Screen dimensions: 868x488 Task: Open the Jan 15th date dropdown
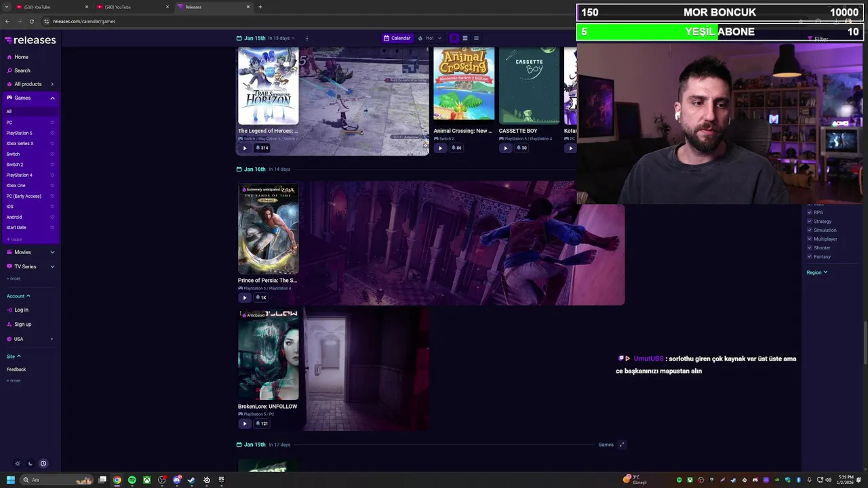tap(265, 38)
